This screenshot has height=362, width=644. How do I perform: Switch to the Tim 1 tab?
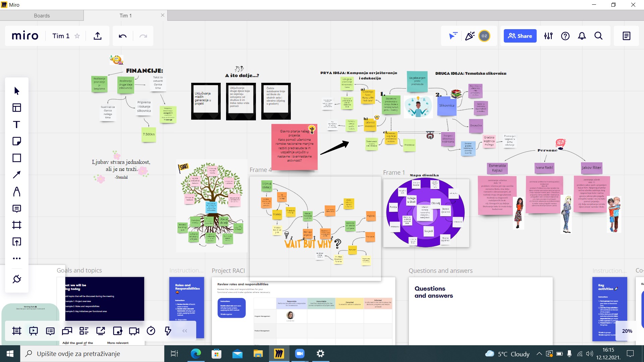click(x=125, y=15)
